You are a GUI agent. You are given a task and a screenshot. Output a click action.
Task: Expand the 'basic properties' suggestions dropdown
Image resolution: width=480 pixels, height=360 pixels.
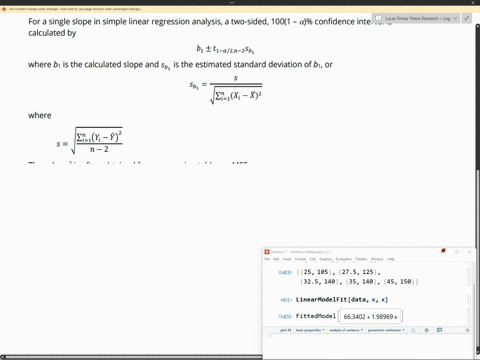[310, 330]
